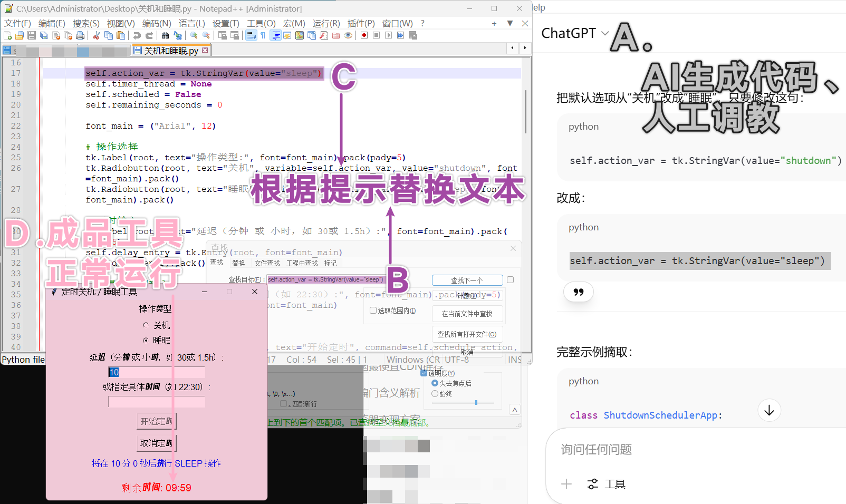Click the ChatGPT plus attach button
This screenshot has width=846, height=504.
[x=566, y=484]
